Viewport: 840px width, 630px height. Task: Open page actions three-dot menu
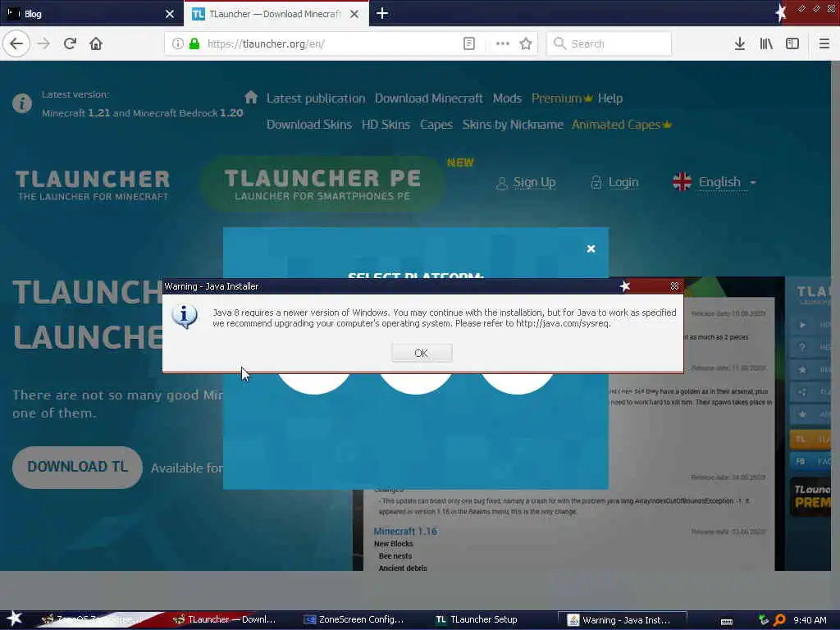(503, 43)
